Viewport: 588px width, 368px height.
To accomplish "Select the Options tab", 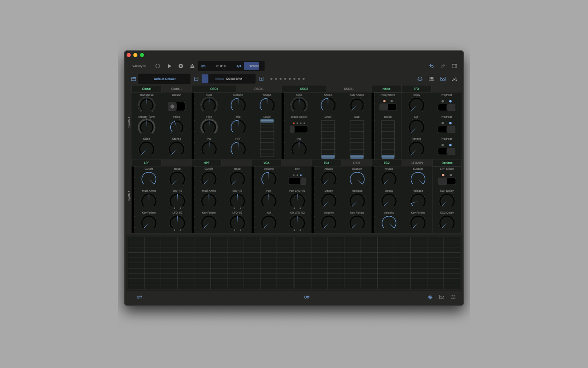I will tap(447, 163).
